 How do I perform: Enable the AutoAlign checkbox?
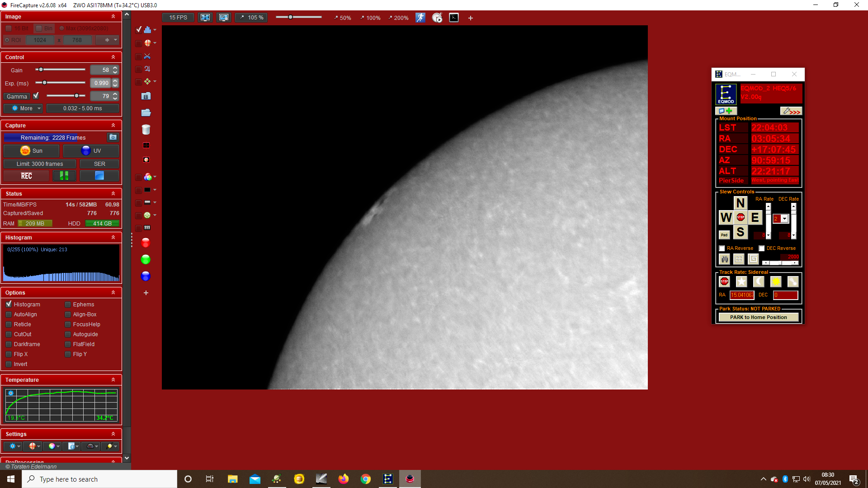point(9,314)
